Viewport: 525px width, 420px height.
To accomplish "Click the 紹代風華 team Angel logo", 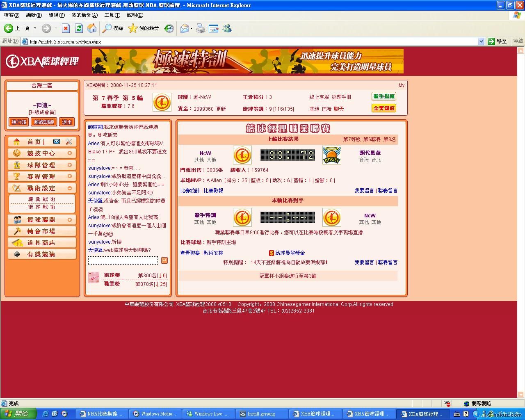I will coord(331,155).
